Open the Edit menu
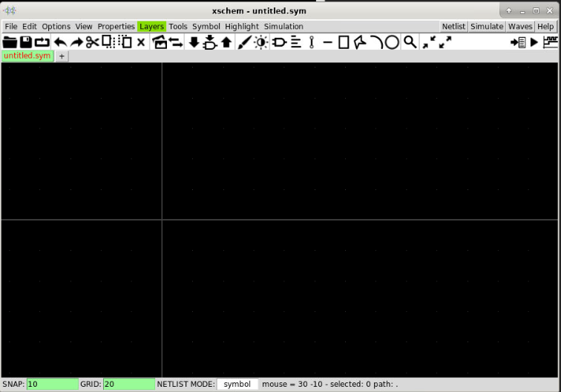 (30, 27)
